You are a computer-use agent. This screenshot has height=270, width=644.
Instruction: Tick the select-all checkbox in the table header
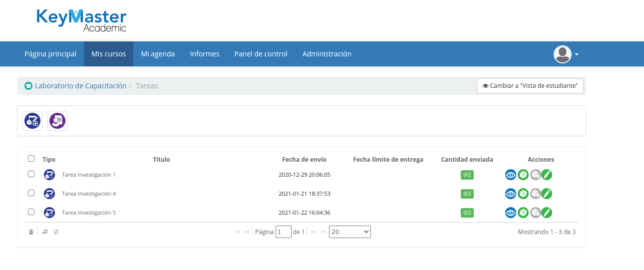(31, 159)
